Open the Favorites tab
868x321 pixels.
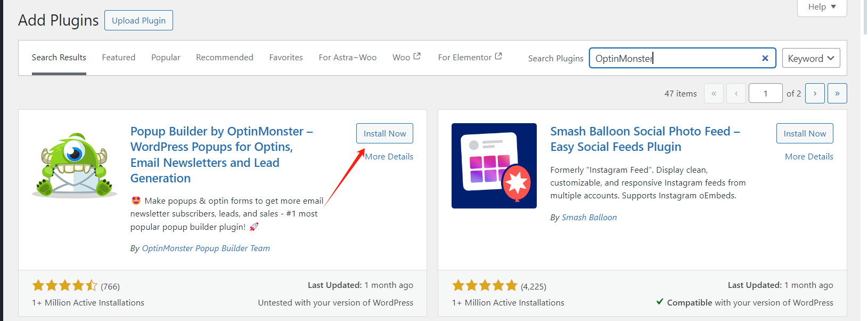click(286, 58)
